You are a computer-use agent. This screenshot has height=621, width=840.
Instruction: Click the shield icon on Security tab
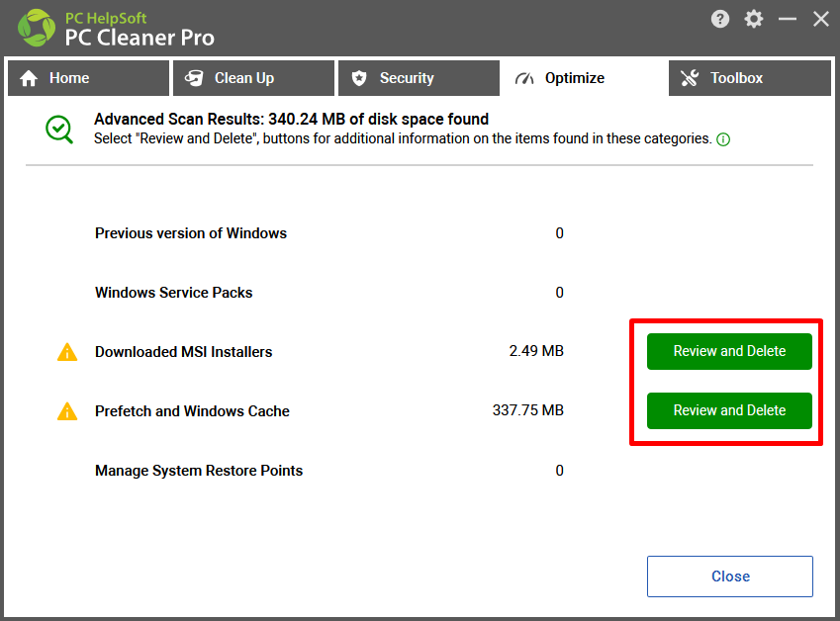pos(359,78)
